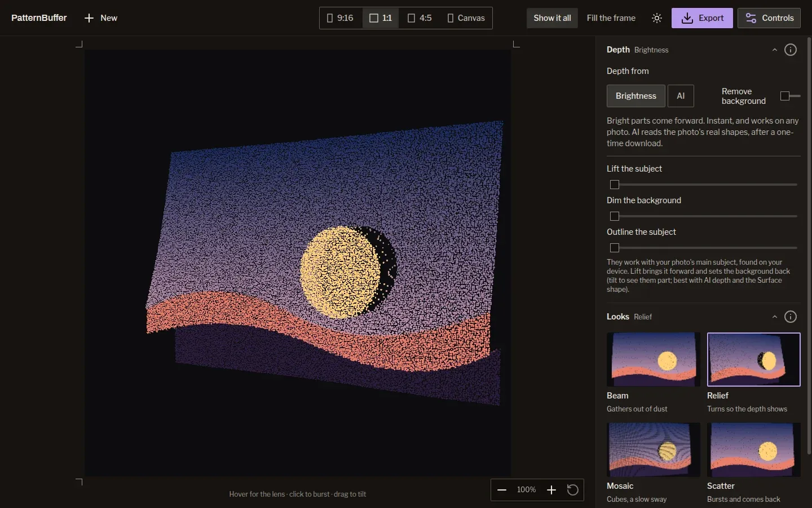
Task: Choose Show it all fit mode
Action: pos(552,18)
